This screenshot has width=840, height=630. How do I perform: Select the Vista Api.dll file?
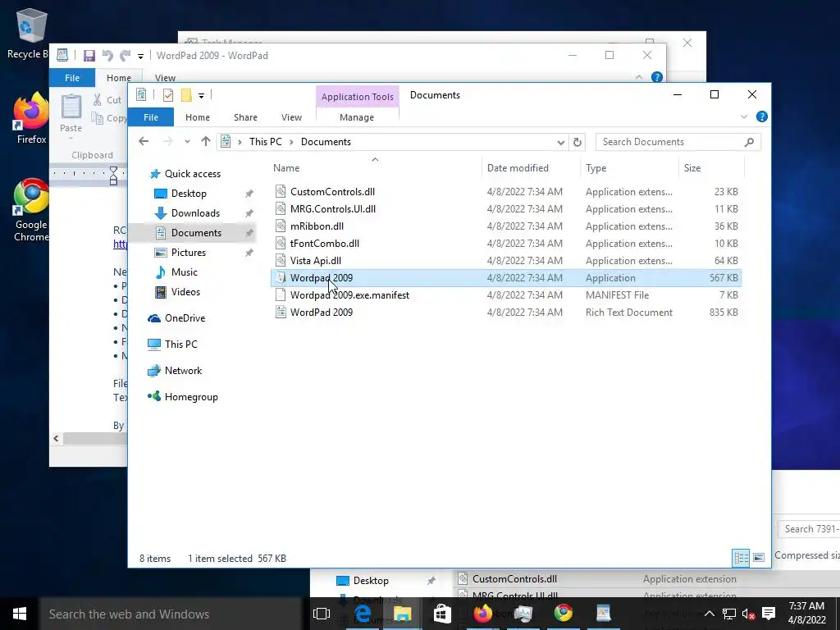316,260
